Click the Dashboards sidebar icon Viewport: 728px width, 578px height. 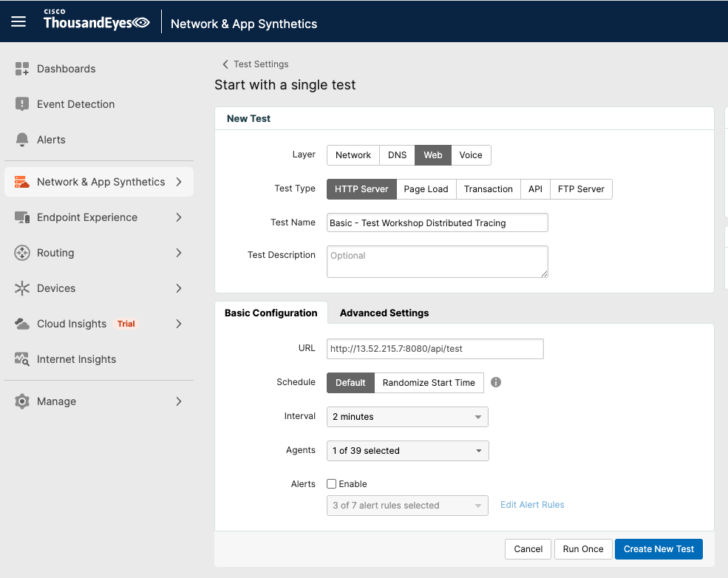[x=22, y=69]
